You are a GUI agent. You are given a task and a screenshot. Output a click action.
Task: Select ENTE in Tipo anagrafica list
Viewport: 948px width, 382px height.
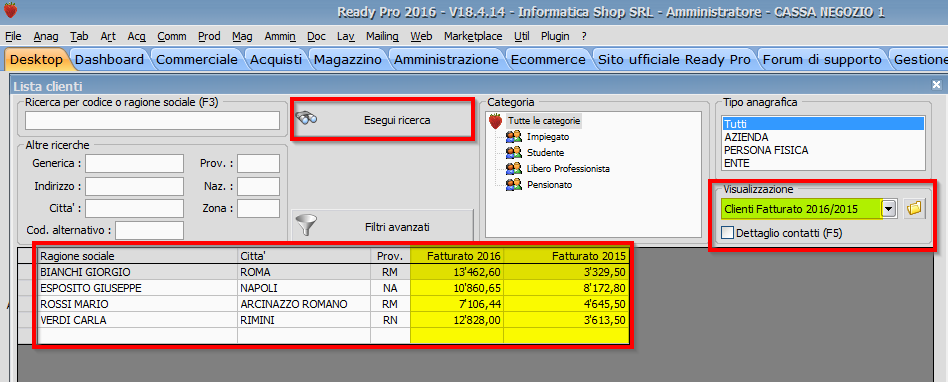[823, 163]
